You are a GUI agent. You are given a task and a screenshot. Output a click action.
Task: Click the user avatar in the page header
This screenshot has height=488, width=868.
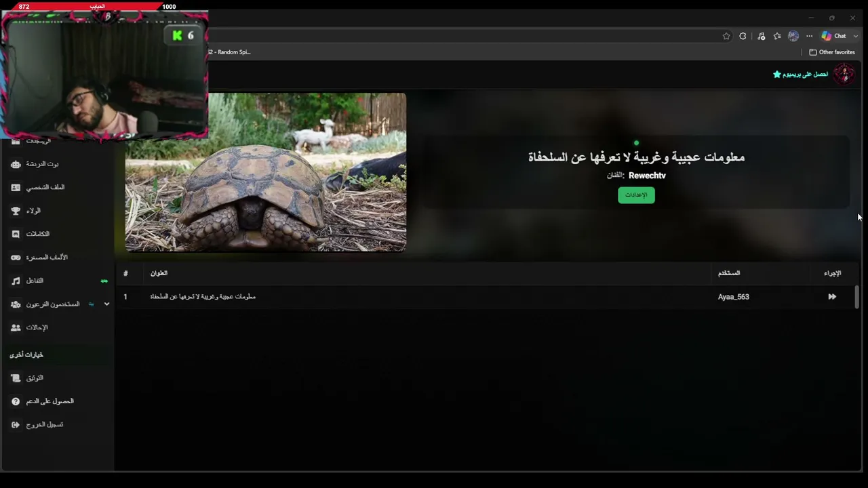(844, 74)
